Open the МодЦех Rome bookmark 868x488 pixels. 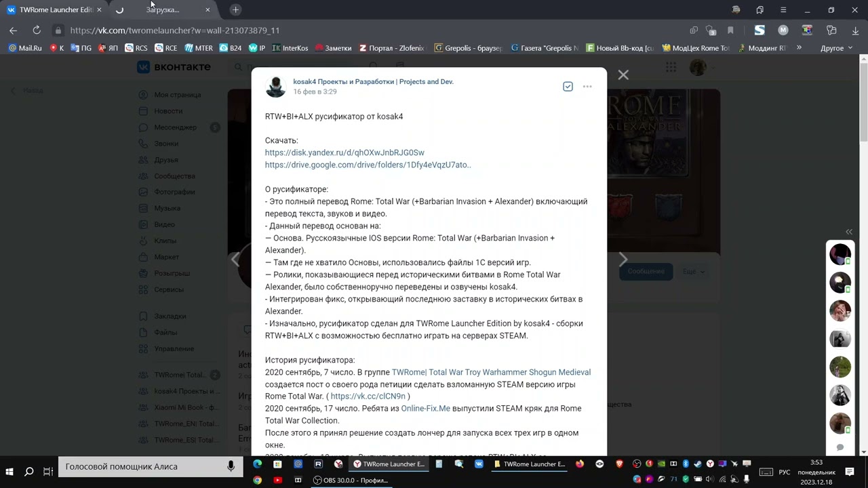tap(696, 48)
